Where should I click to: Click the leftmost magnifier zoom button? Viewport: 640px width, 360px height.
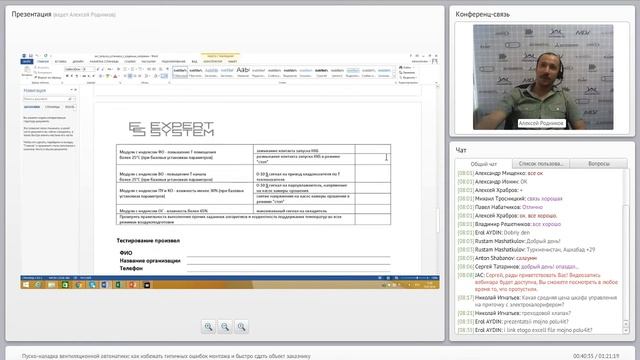pos(208,327)
